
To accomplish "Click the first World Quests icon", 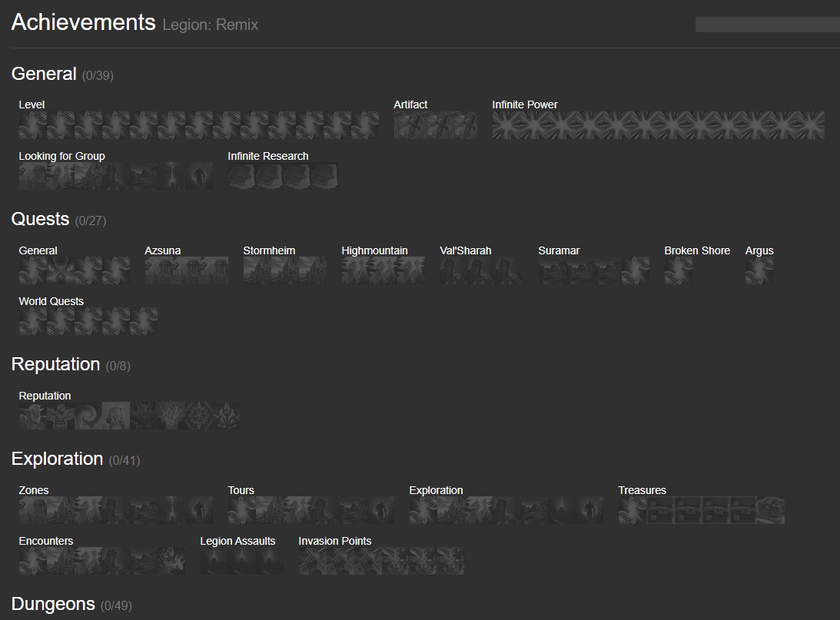I will [x=33, y=321].
